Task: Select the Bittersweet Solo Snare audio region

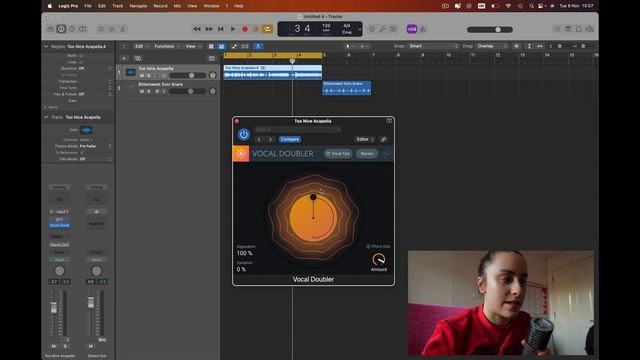Action: [347, 88]
